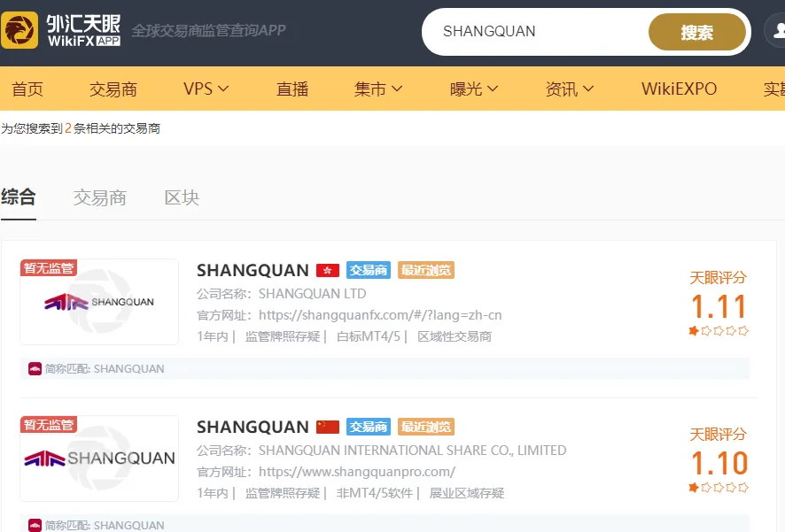The height and width of the screenshot is (532, 785).
Task: Expand the 集市 dropdown menu
Action: click(x=378, y=89)
